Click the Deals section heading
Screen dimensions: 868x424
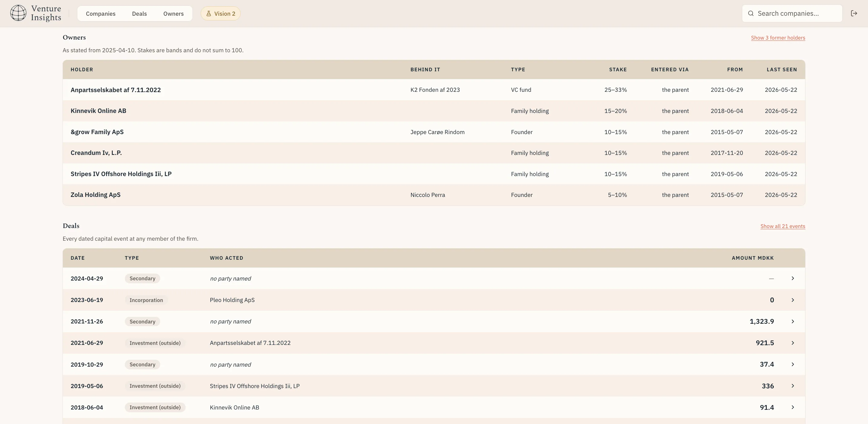click(71, 226)
